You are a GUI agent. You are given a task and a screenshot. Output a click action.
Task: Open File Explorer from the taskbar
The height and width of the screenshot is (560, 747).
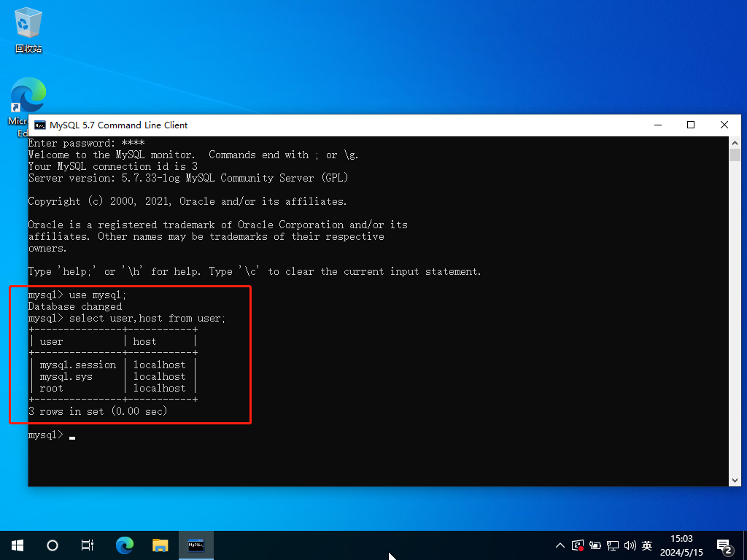pos(160,545)
